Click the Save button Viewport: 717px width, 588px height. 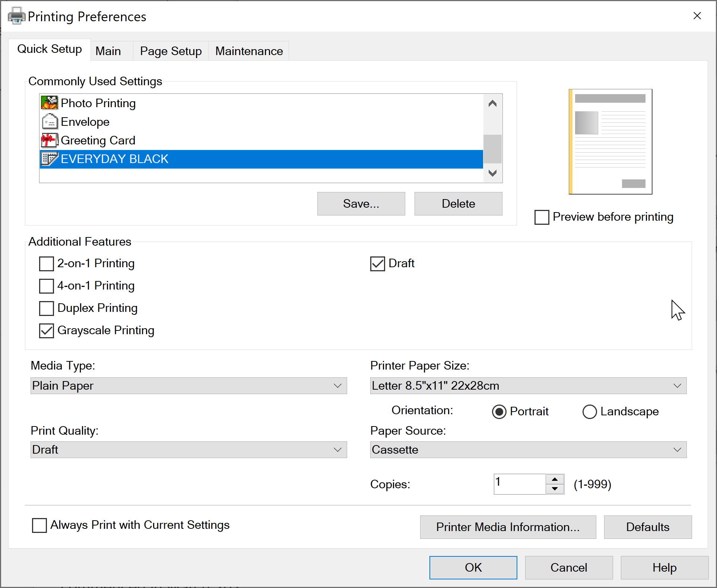[361, 204]
